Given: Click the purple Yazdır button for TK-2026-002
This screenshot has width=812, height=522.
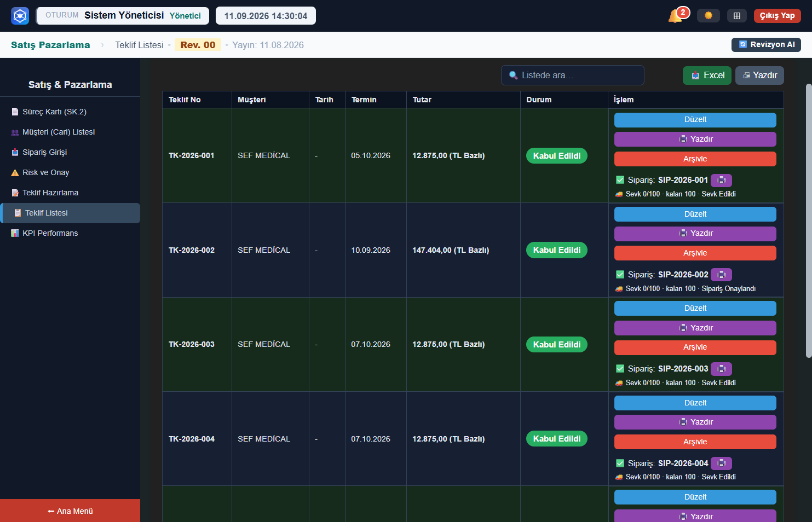Looking at the screenshot, I should coord(695,234).
